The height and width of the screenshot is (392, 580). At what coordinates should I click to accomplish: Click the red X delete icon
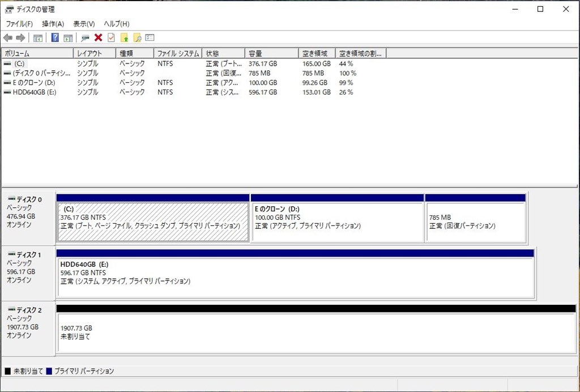pyautogui.click(x=97, y=37)
